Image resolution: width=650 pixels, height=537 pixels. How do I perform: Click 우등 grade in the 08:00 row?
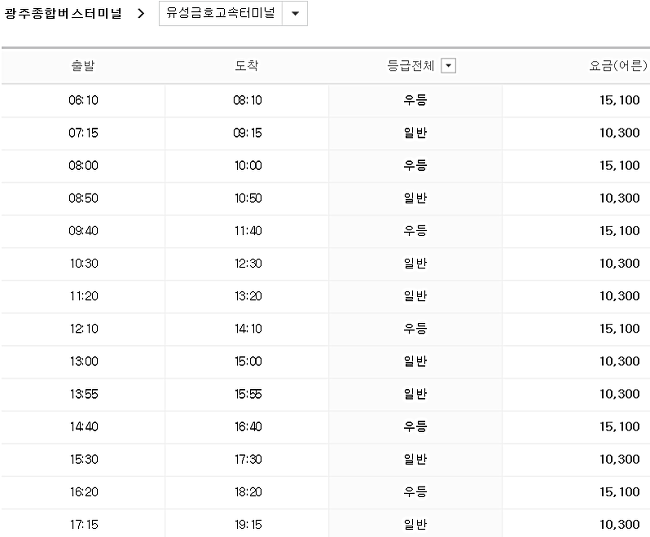coord(415,165)
